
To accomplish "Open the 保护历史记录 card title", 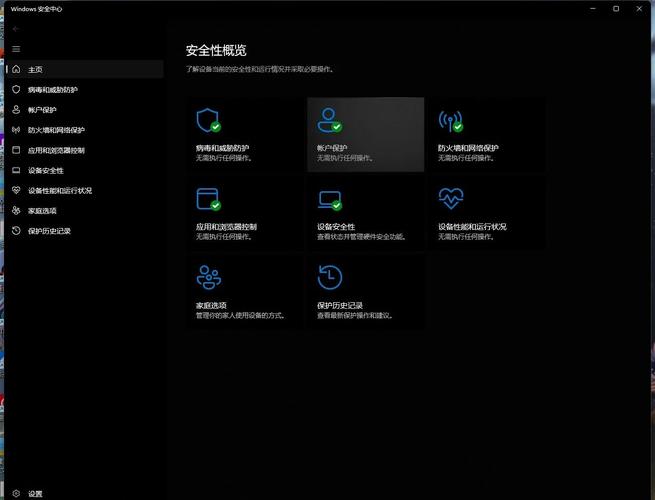I will click(340, 305).
